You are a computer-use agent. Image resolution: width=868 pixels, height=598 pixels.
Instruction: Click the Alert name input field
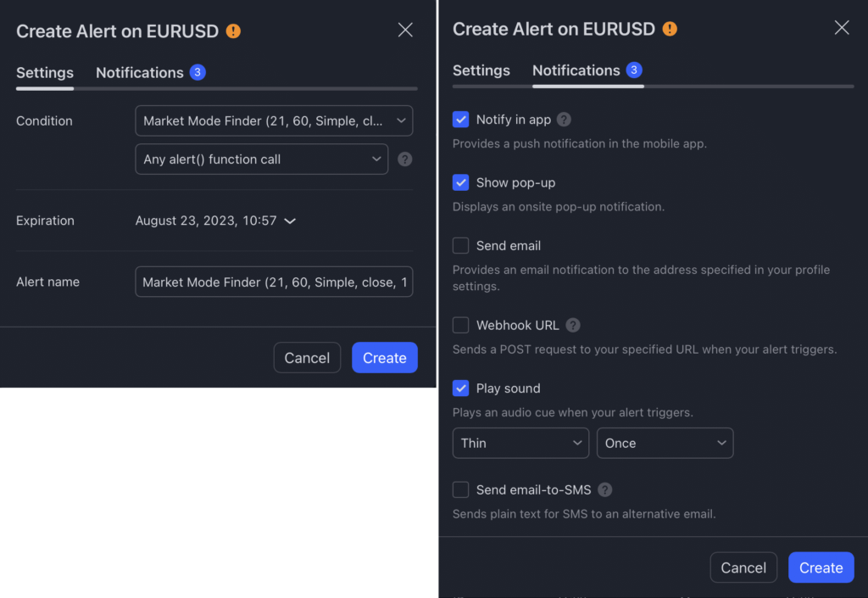(x=274, y=282)
